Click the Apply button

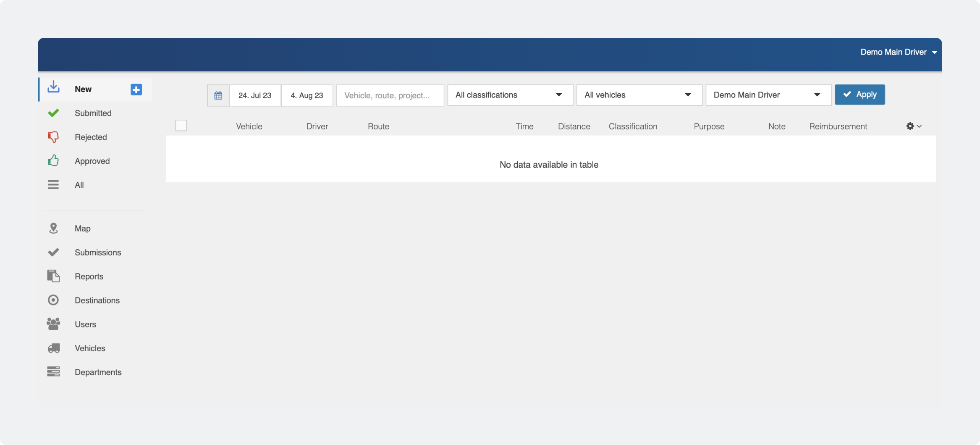tap(859, 94)
